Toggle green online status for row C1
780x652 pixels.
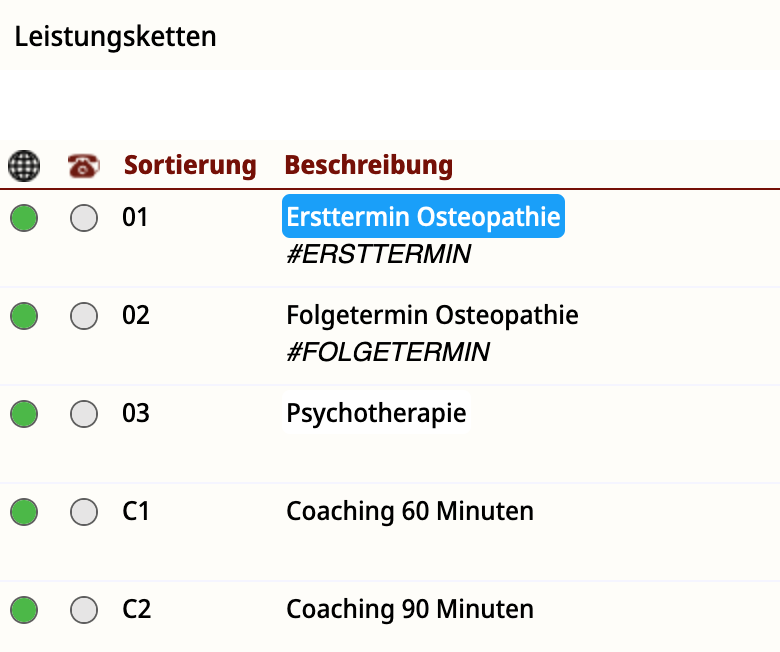(24, 512)
